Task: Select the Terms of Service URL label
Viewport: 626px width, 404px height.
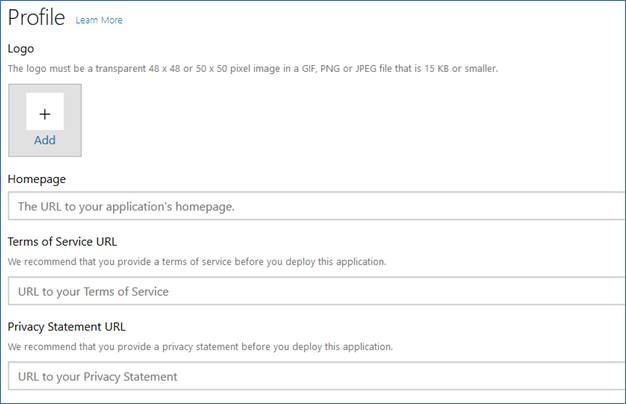Action: pyautogui.click(x=66, y=242)
